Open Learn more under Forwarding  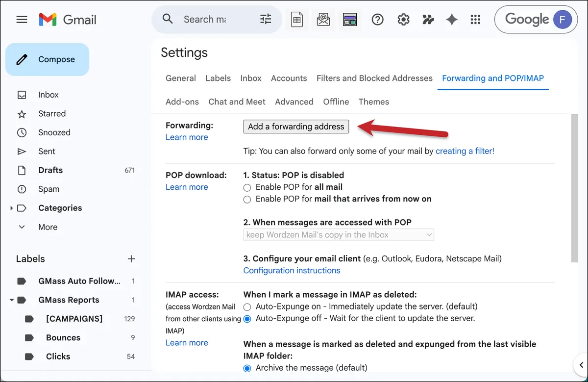tap(187, 137)
